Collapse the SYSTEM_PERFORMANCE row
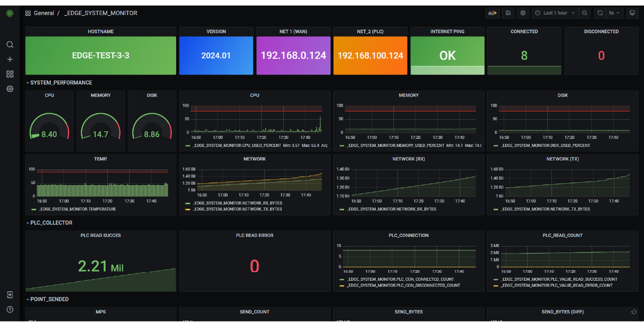This screenshot has height=327, width=644. (x=61, y=83)
